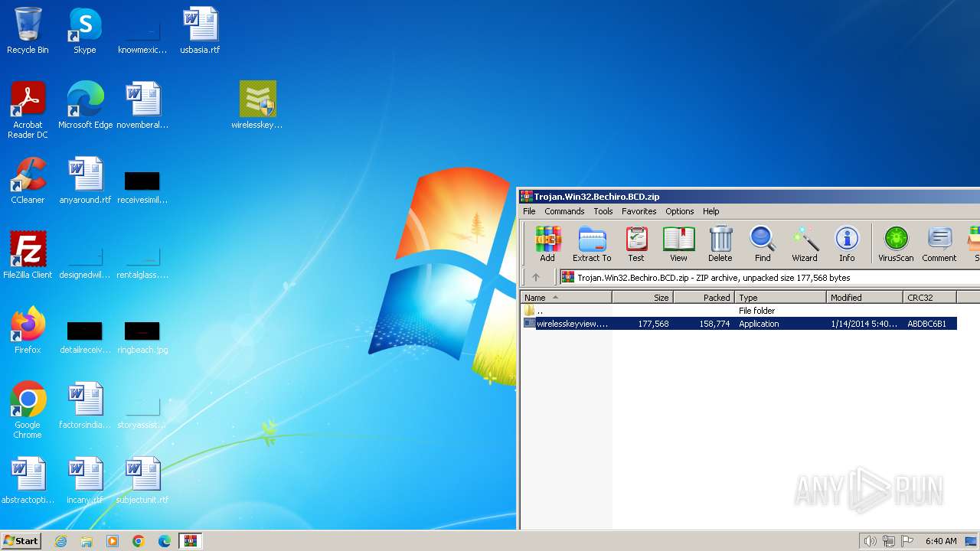
Task: Select the CCleaner desktop shortcut
Action: tap(28, 181)
